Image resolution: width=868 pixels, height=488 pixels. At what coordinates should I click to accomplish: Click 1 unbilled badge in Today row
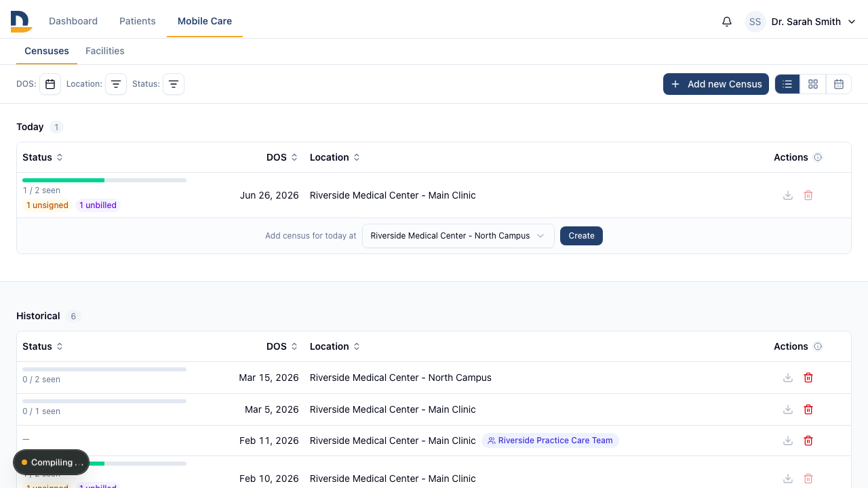coord(98,205)
